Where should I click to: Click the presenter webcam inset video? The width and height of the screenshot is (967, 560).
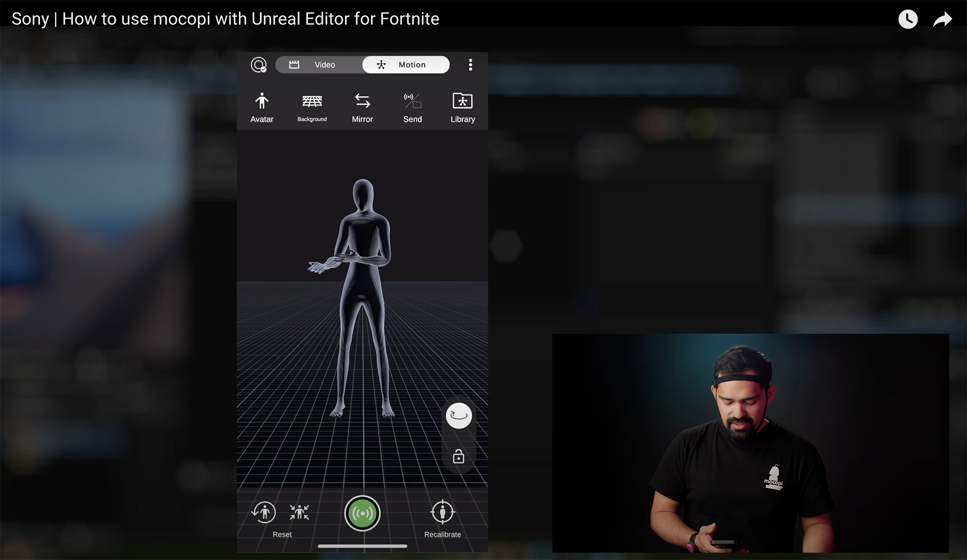[750, 443]
